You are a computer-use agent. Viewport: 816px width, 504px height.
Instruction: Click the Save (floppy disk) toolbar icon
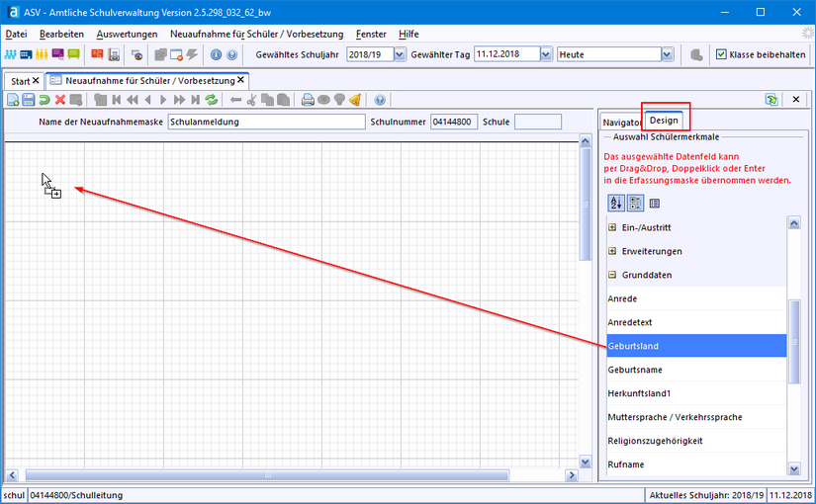coord(28,100)
